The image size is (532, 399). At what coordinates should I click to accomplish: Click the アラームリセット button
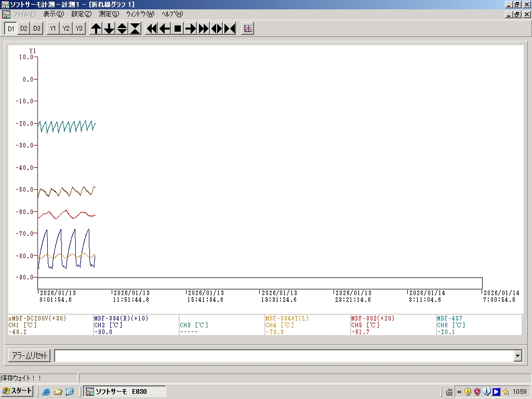30,356
